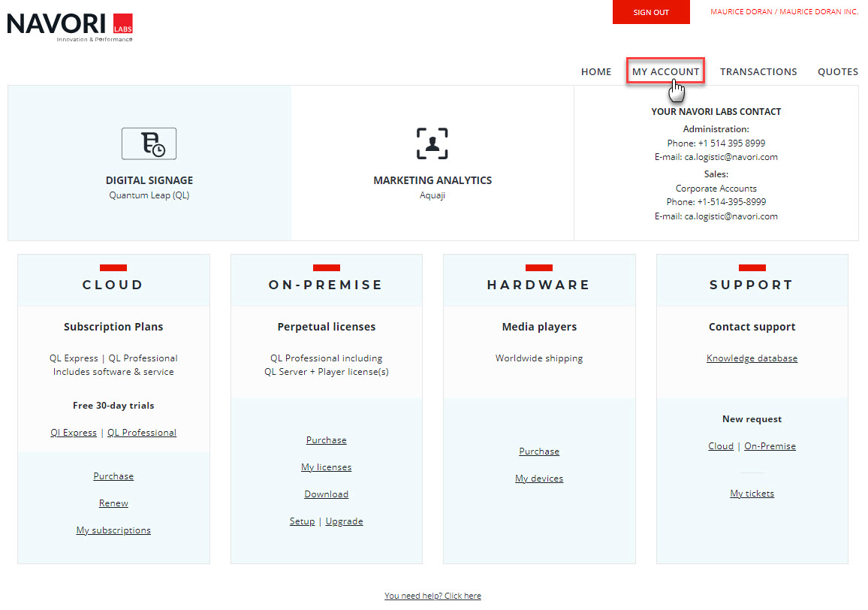Click the 'Contact support' heading

[x=752, y=327]
